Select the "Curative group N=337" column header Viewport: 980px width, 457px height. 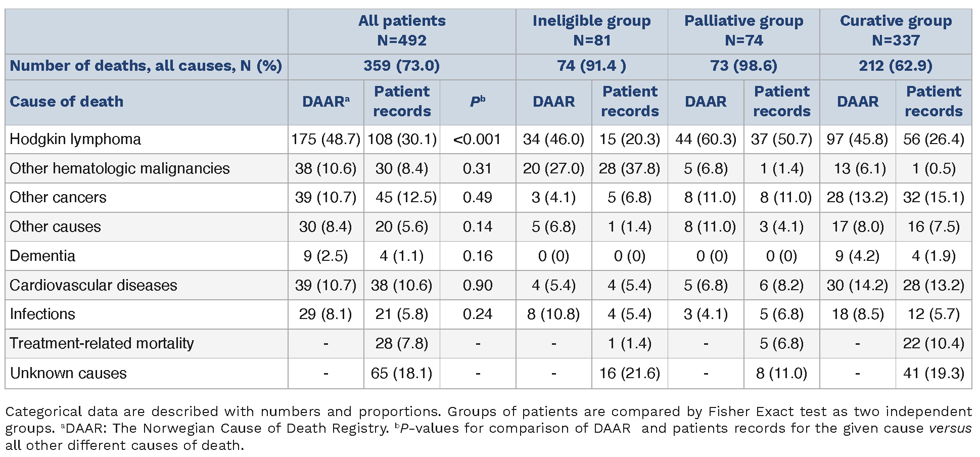(x=896, y=30)
